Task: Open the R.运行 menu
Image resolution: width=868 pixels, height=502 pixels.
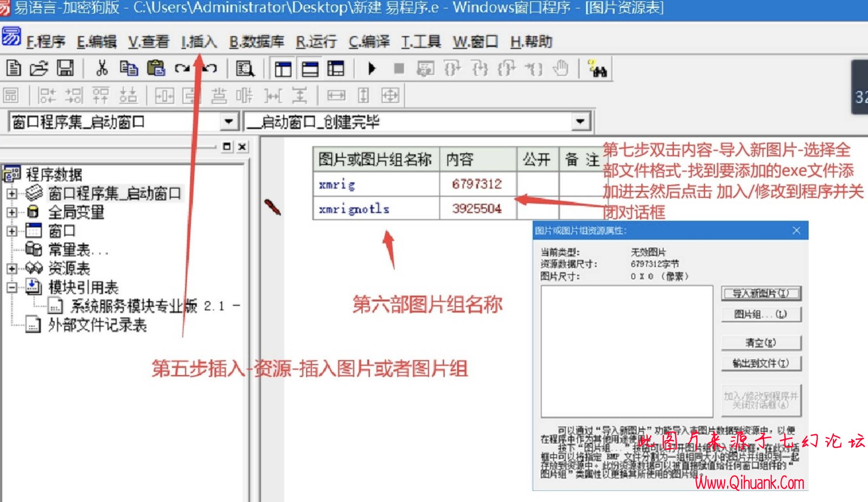Action: tap(316, 42)
